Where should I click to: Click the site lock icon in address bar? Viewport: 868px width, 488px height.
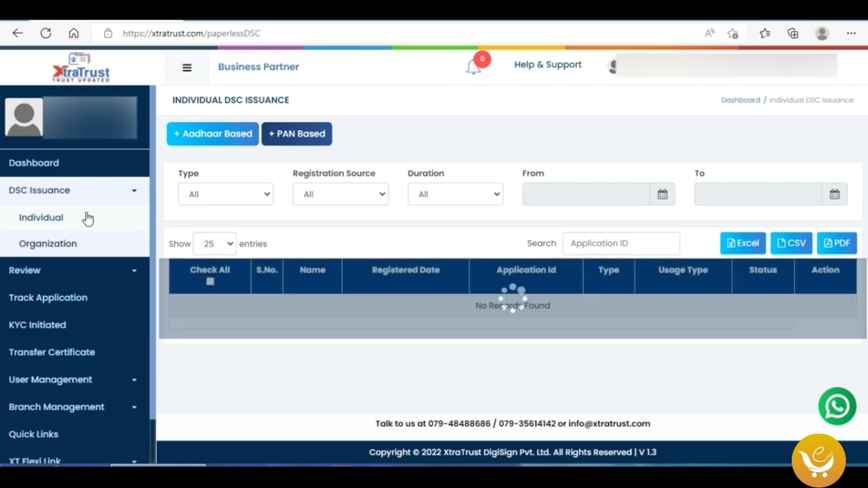[108, 33]
